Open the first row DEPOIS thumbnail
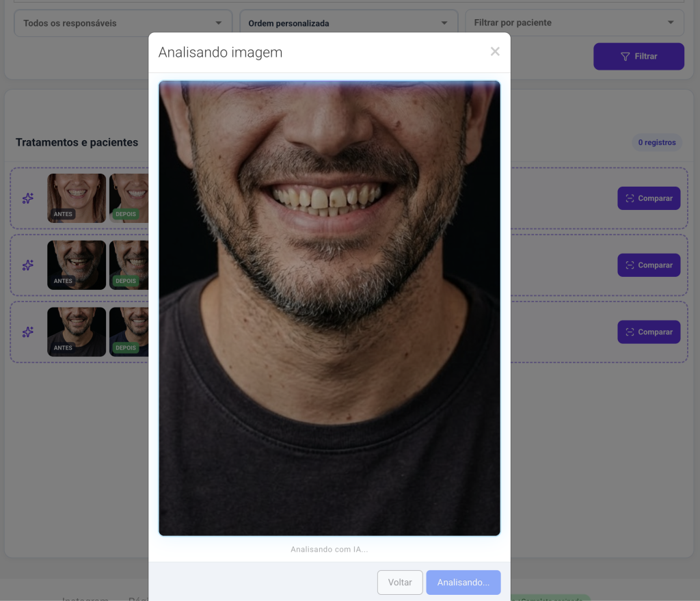 click(x=129, y=198)
